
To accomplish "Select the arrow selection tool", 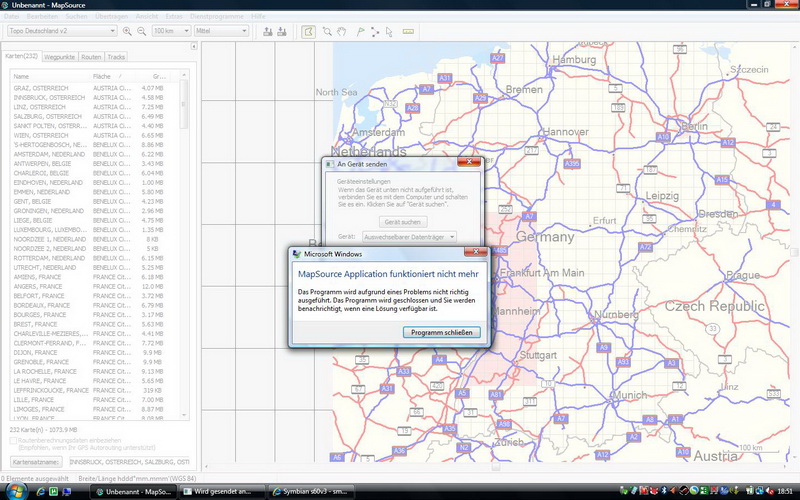I will click(x=389, y=32).
